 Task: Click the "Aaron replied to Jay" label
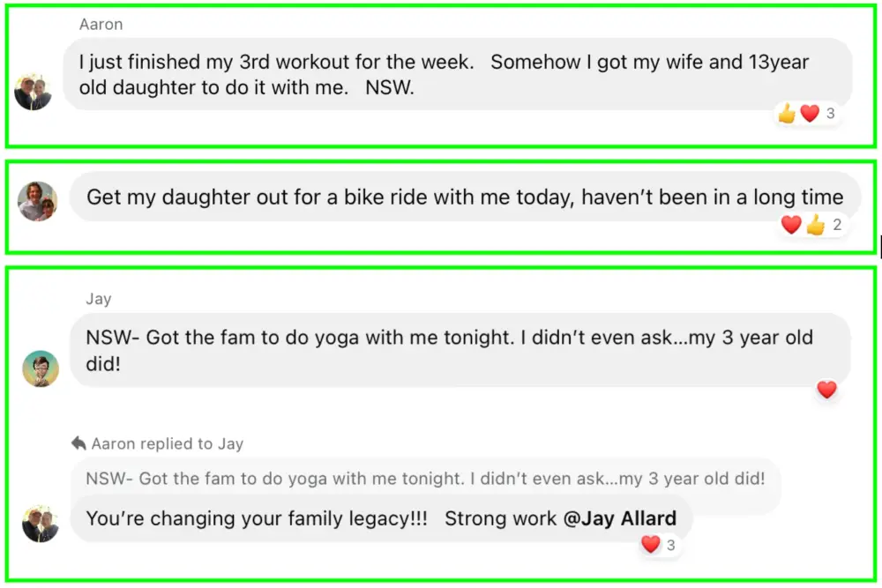(167, 443)
